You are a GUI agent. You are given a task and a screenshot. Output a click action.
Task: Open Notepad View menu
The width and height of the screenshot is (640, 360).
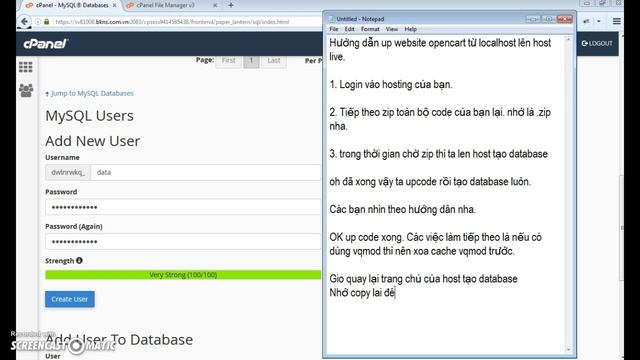coord(392,29)
